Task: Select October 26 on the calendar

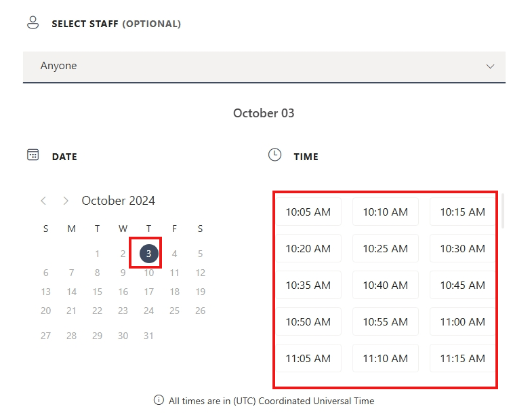Action: (200, 311)
